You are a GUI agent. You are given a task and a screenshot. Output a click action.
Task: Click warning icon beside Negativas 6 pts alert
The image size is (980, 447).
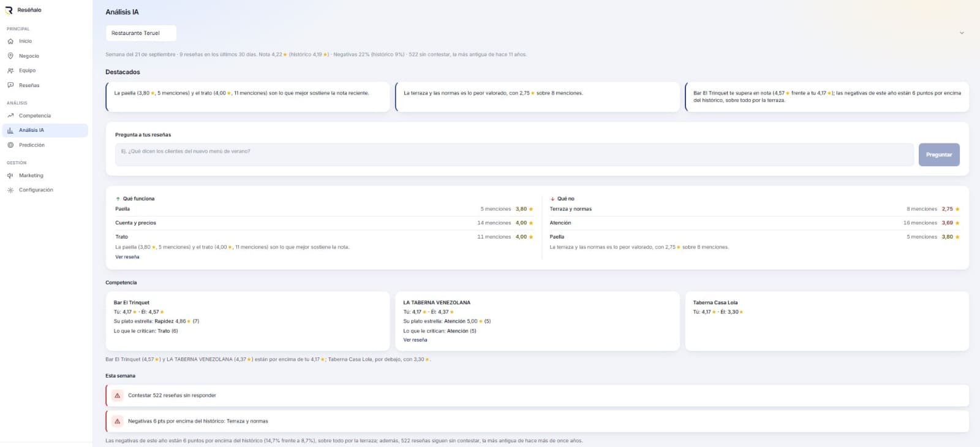tap(118, 421)
